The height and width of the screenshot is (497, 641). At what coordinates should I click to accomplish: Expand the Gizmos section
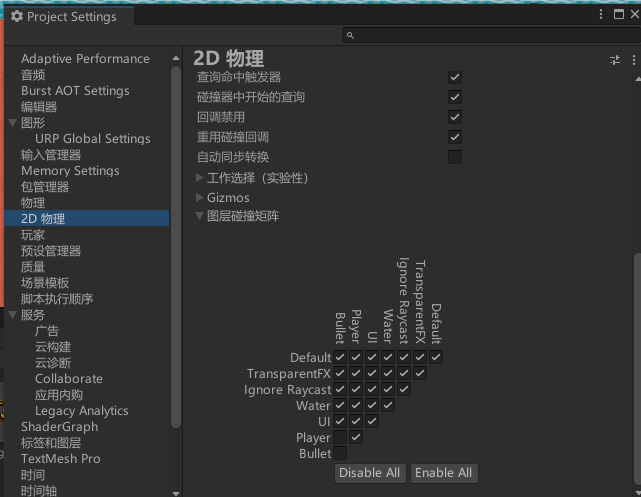[x=199, y=197]
